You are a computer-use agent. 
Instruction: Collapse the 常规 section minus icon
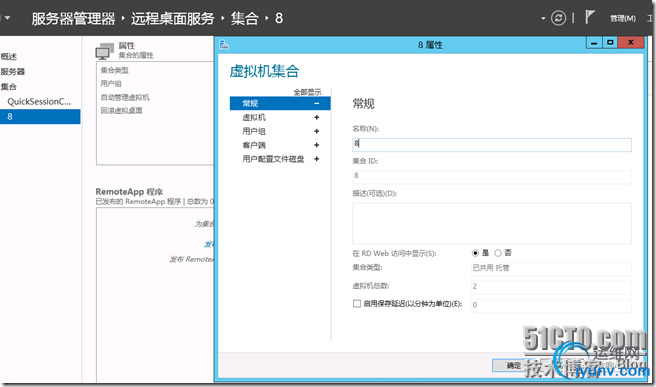pos(317,103)
